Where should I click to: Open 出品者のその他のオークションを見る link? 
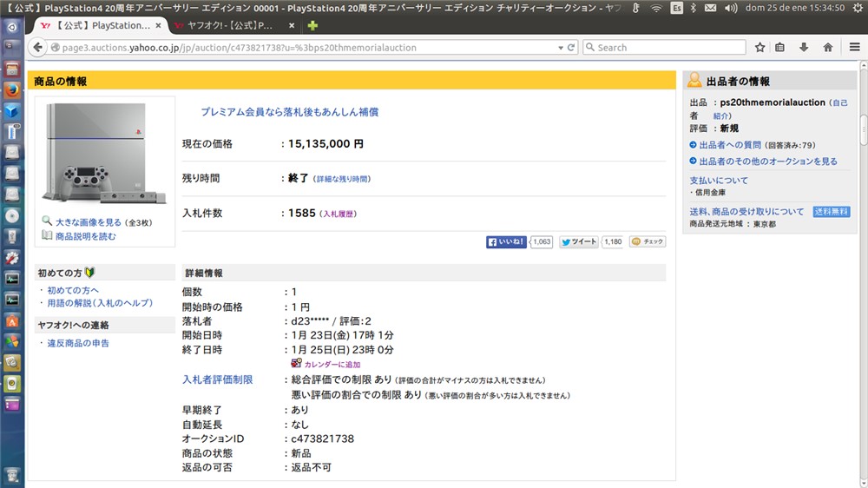pos(768,162)
